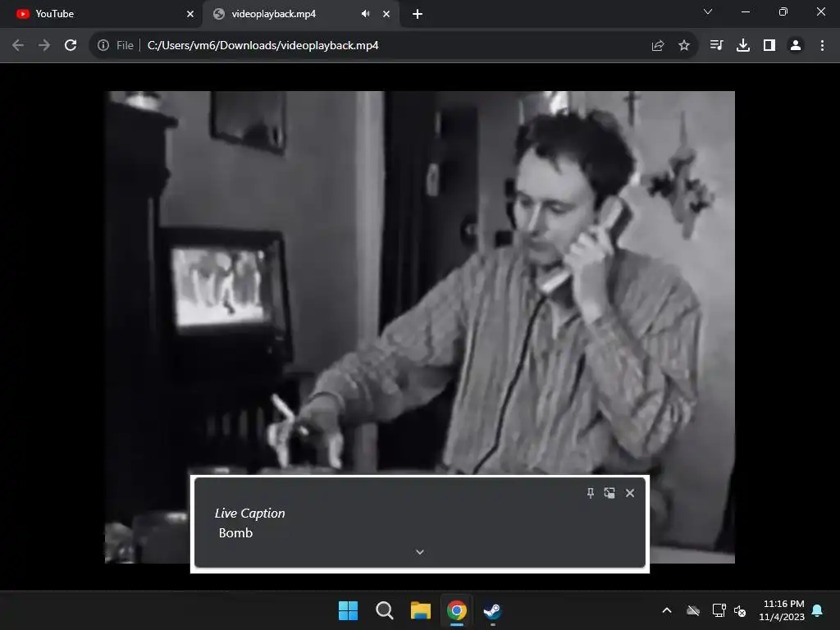Viewport: 840px width, 630px height.
Task: Open the profile menu
Action: [x=796, y=46]
